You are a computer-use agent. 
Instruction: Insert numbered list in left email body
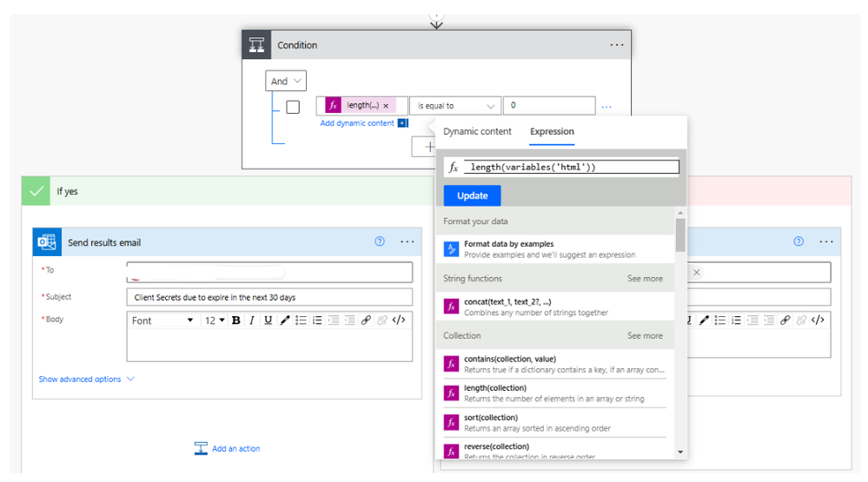coord(317,320)
